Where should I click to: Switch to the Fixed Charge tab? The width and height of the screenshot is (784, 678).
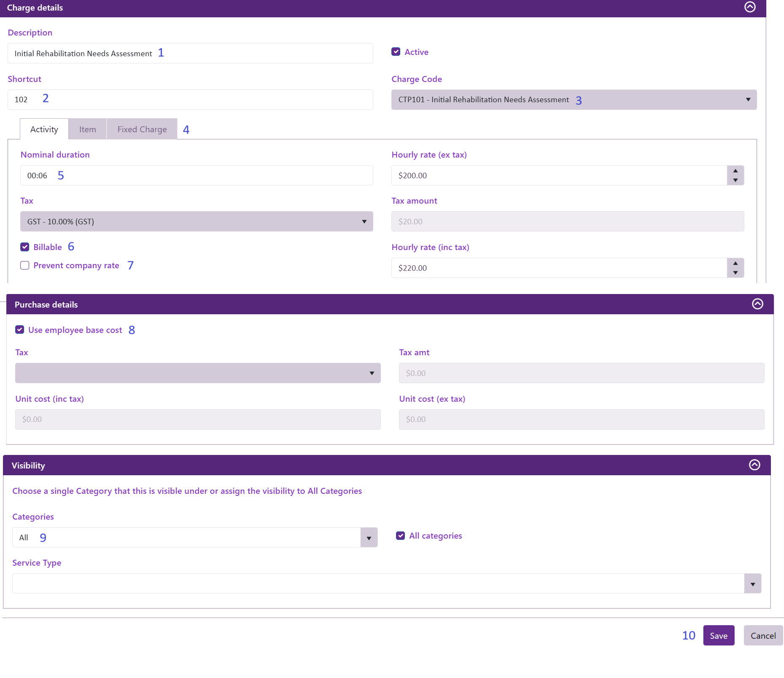point(142,129)
